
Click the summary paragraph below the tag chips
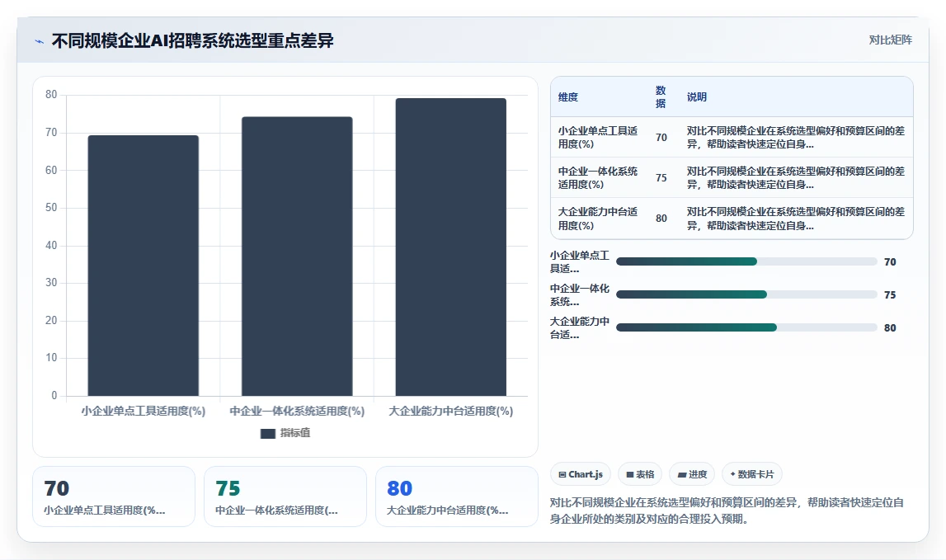click(727, 511)
